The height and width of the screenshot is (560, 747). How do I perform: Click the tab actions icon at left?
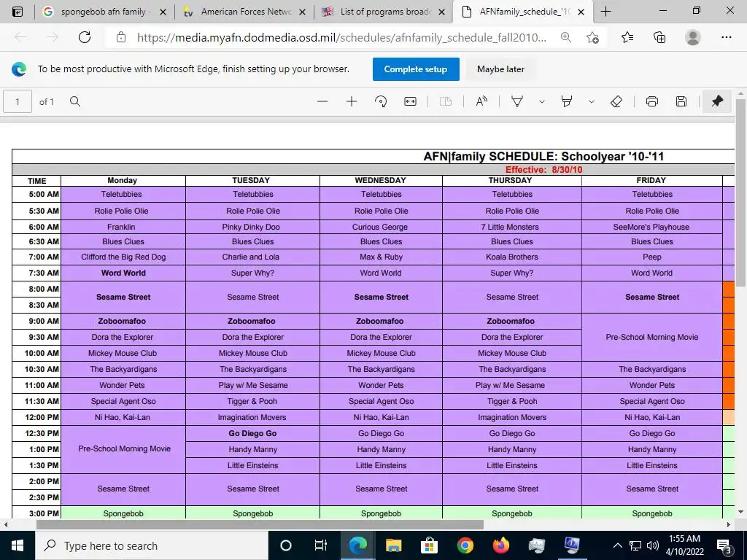click(x=18, y=12)
